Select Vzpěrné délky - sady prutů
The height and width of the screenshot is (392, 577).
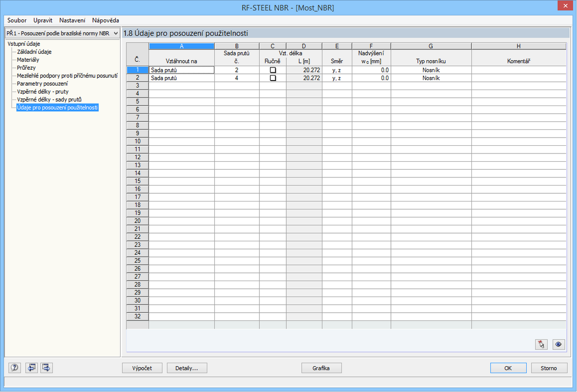49,100
